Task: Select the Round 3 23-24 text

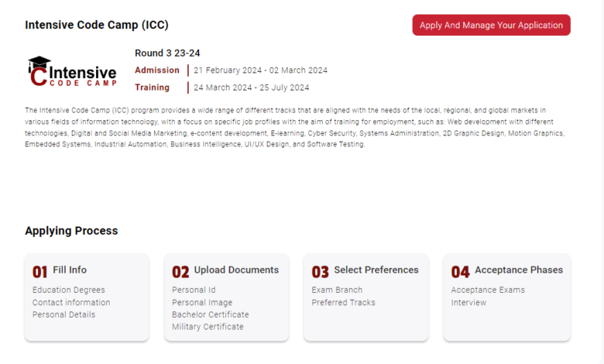Action: tap(167, 53)
